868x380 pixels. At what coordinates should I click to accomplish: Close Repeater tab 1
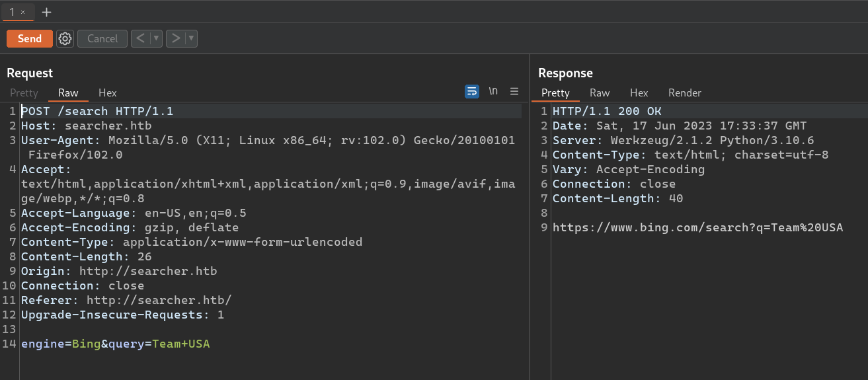tap(22, 13)
